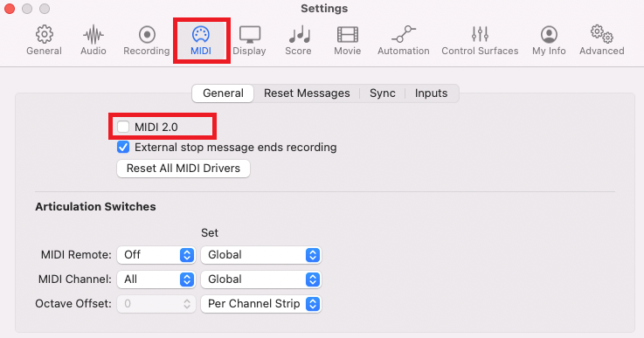Click the Articulation Switches heading

pyautogui.click(x=95, y=207)
